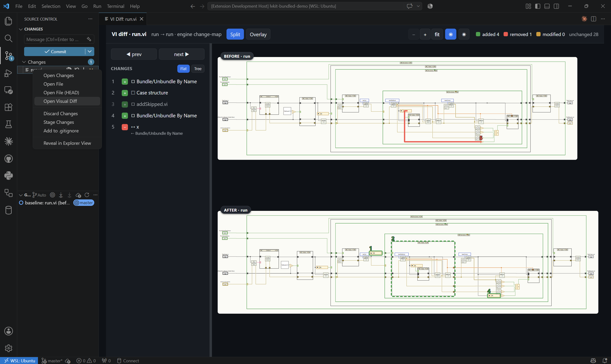
Task: Split the editor to the right
Action: click(594, 19)
